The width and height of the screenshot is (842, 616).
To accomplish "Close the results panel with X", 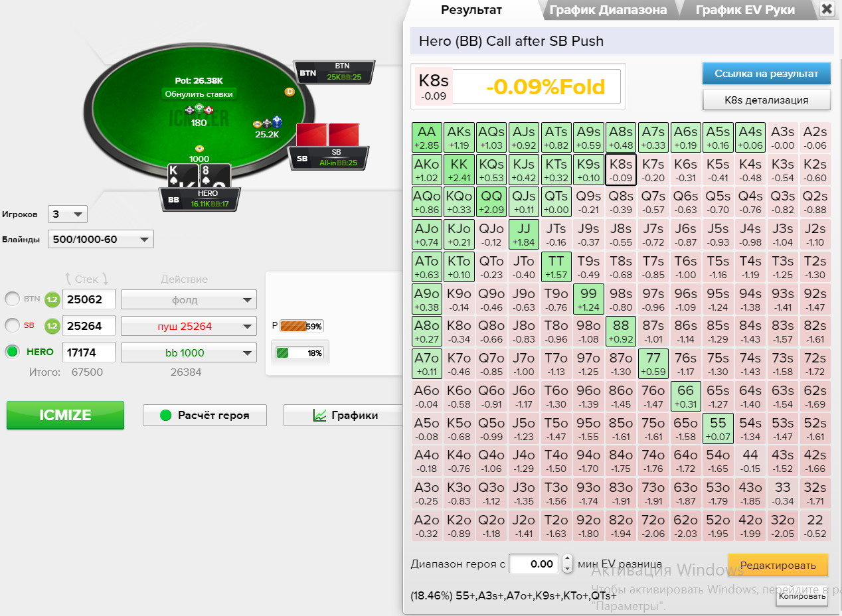I will 827,9.
